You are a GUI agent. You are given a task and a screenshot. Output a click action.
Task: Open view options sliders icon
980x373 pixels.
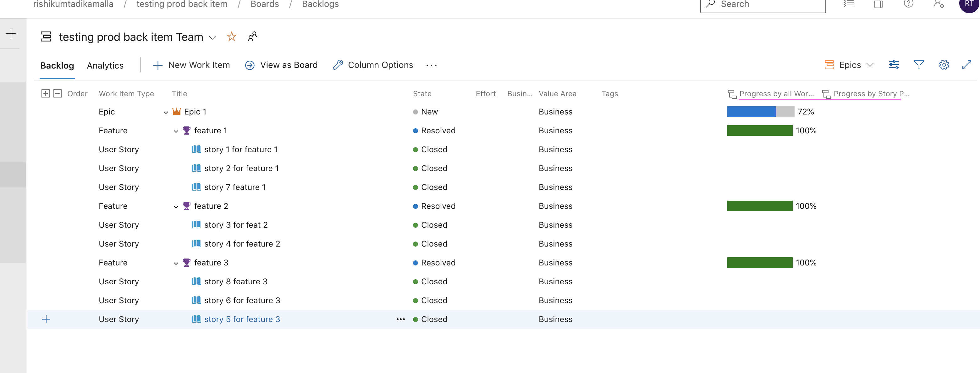pyautogui.click(x=894, y=65)
